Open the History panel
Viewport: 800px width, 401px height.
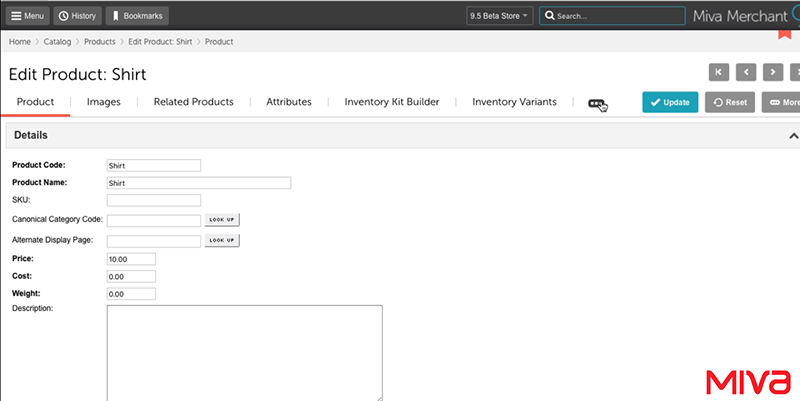pyautogui.click(x=77, y=16)
